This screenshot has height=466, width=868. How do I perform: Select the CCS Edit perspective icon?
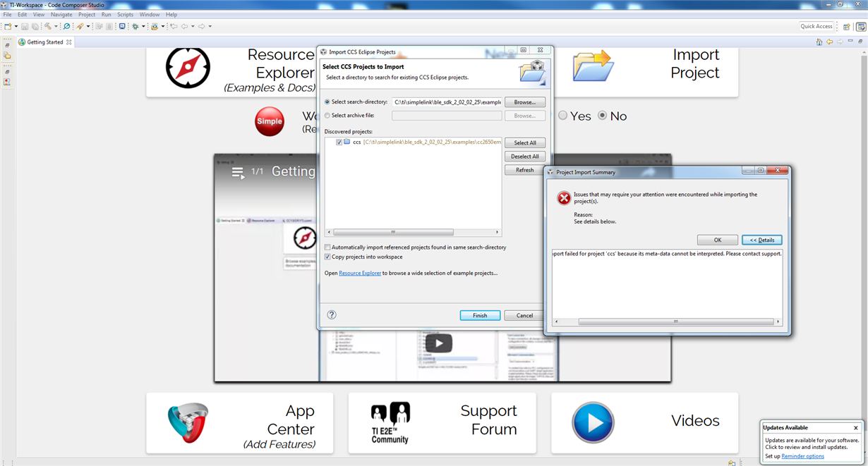pyautogui.click(x=860, y=27)
